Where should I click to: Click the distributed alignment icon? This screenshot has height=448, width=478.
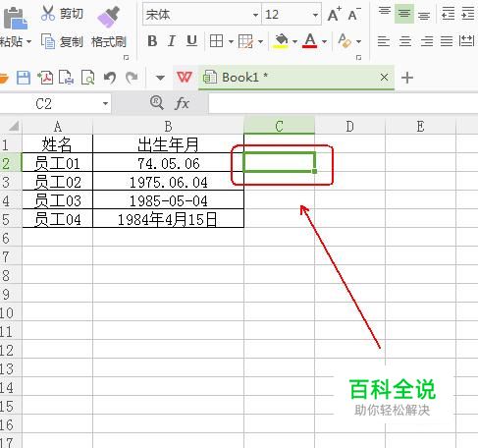(467, 41)
